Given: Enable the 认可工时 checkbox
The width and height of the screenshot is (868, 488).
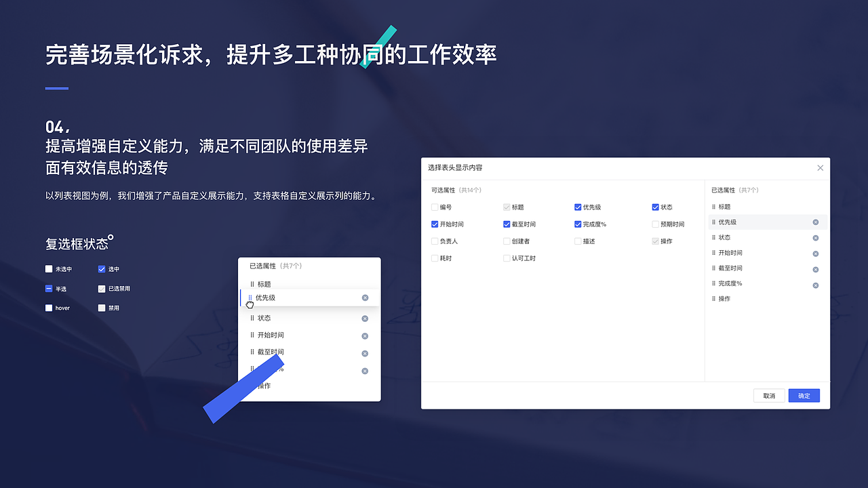Looking at the screenshot, I should point(506,258).
